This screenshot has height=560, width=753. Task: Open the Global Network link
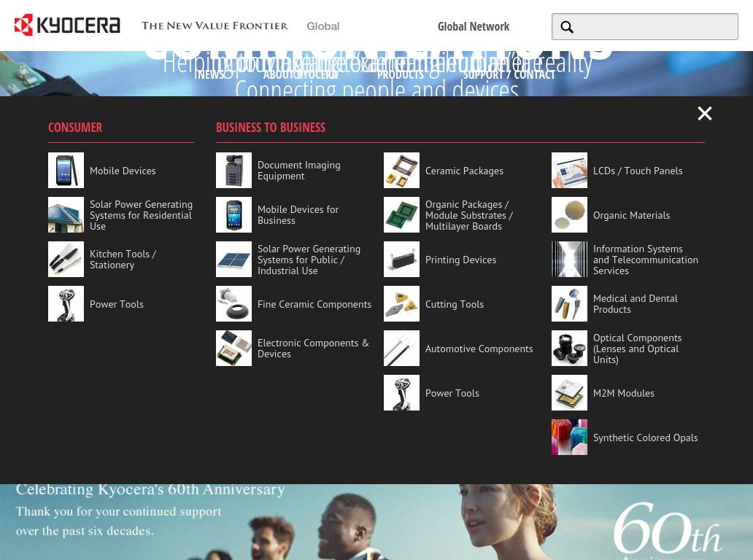473,26
